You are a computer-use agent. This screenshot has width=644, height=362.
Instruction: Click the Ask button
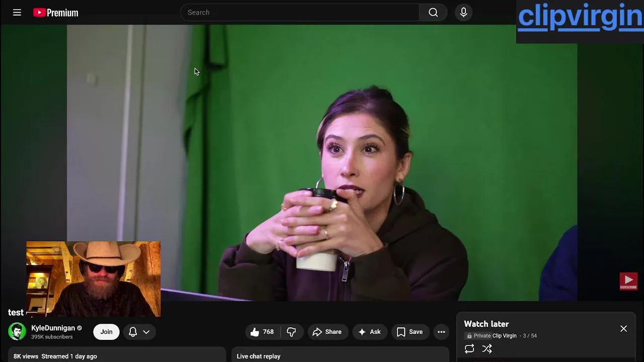[x=369, y=332]
